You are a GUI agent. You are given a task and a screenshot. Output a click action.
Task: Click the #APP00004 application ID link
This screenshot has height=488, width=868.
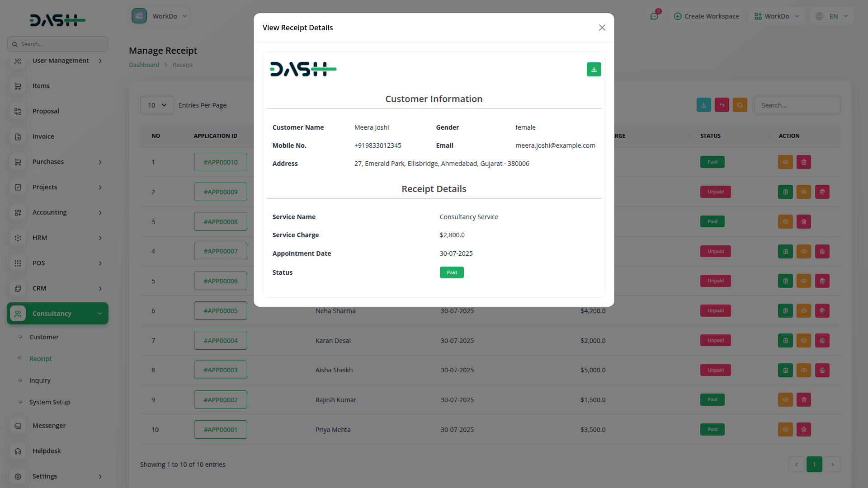[x=220, y=341]
